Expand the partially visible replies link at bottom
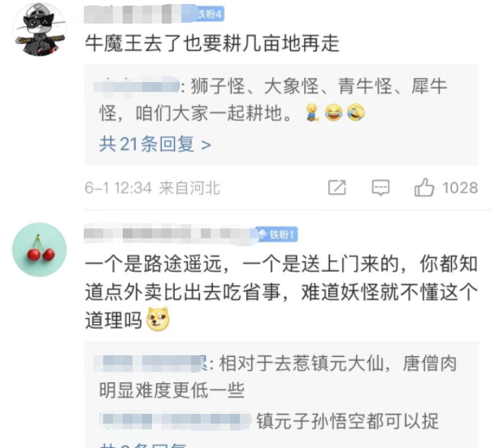Screen dimensions: 491x448 143,446
